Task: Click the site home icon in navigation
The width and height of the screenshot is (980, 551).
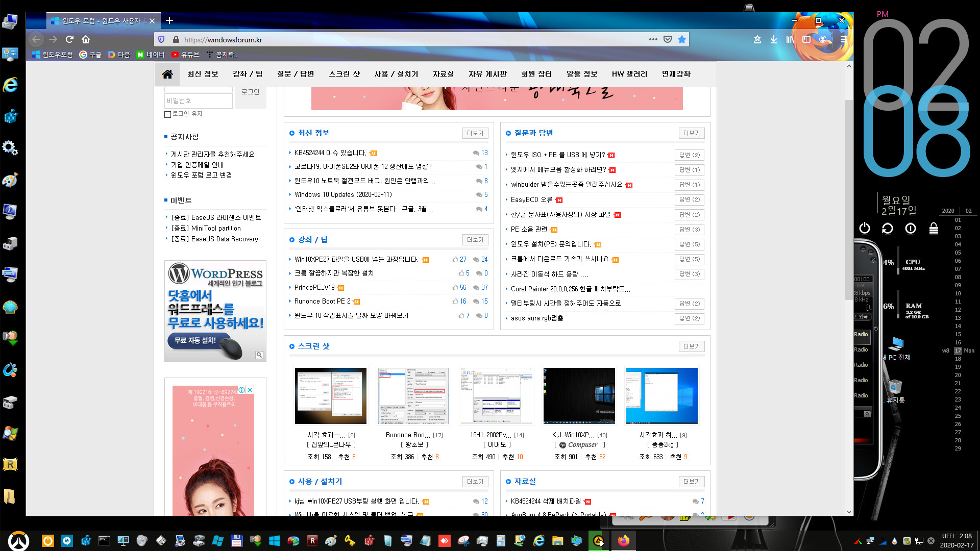Action: tap(167, 74)
